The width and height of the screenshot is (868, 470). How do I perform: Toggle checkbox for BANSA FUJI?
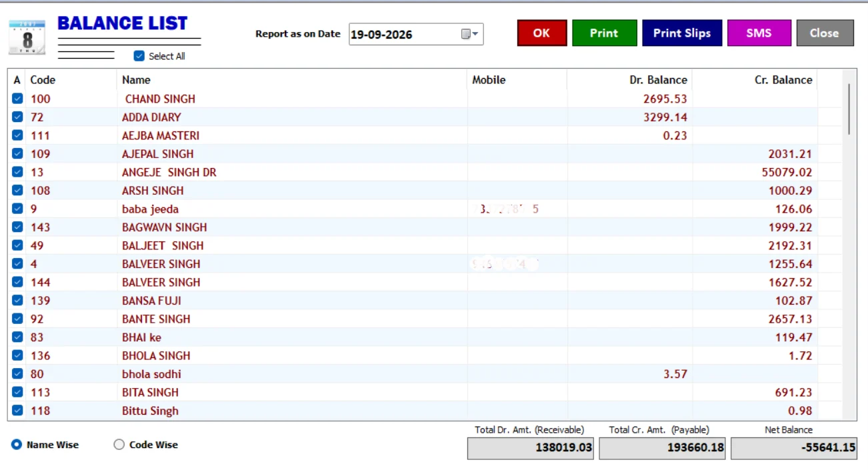pyautogui.click(x=17, y=300)
